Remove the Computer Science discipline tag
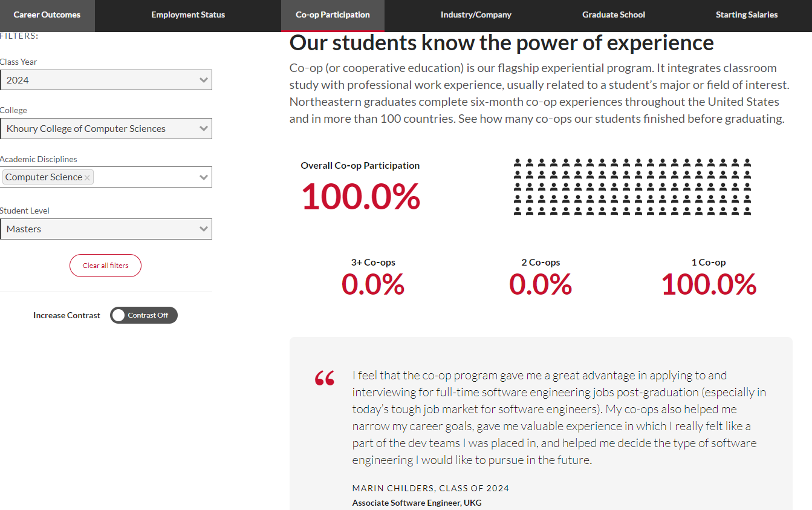812x510 pixels. point(87,177)
